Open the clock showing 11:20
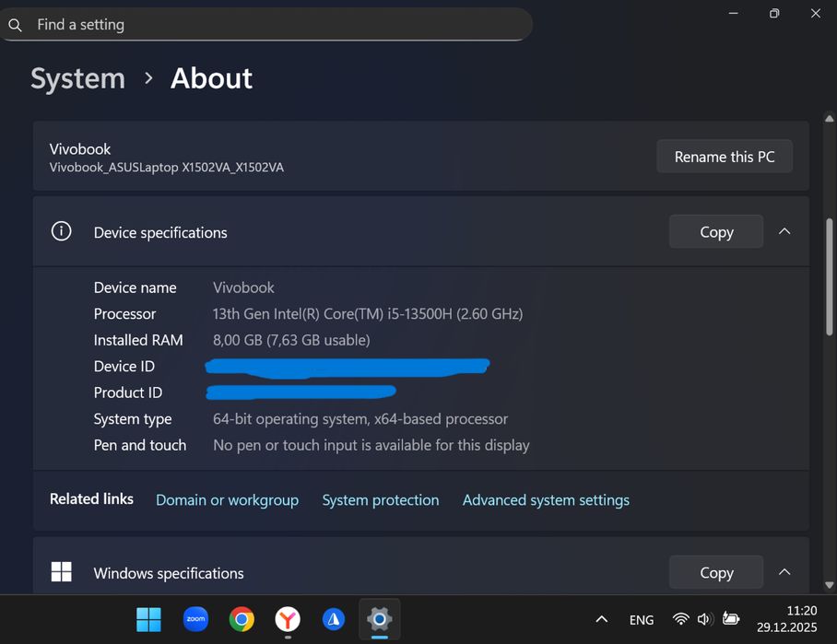Screen dimensions: 837x644 pyautogui.click(x=787, y=619)
